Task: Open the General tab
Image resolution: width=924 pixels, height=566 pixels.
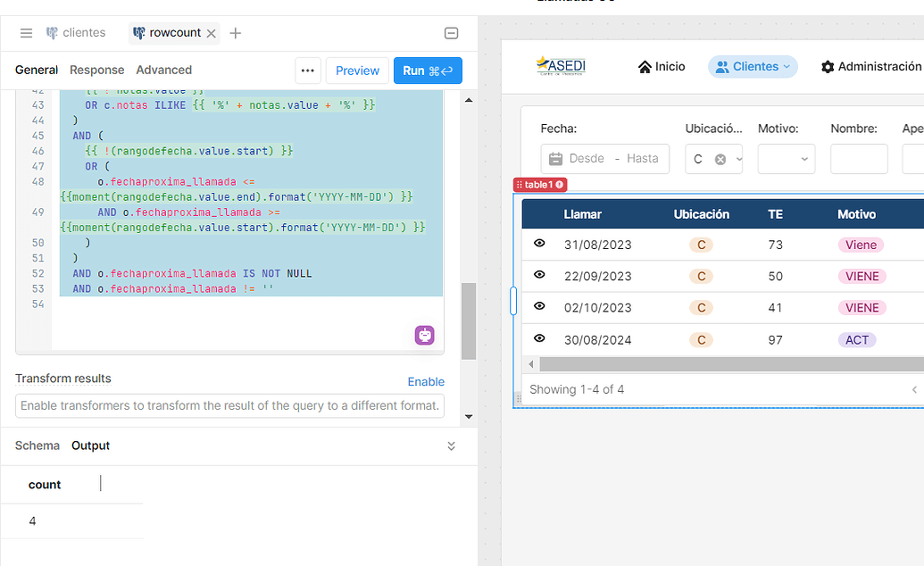Action: click(x=37, y=71)
